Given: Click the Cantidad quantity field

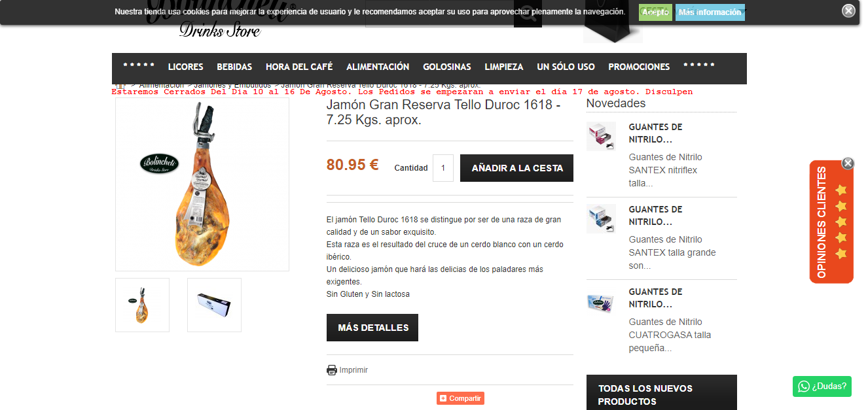Looking at the screenshot, I should click(x=443, y=168).
